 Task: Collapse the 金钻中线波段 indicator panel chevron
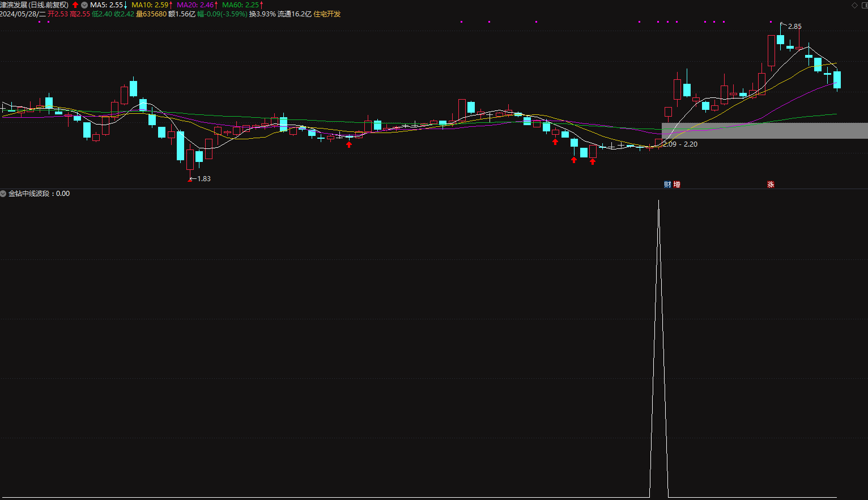click(3, 194)
